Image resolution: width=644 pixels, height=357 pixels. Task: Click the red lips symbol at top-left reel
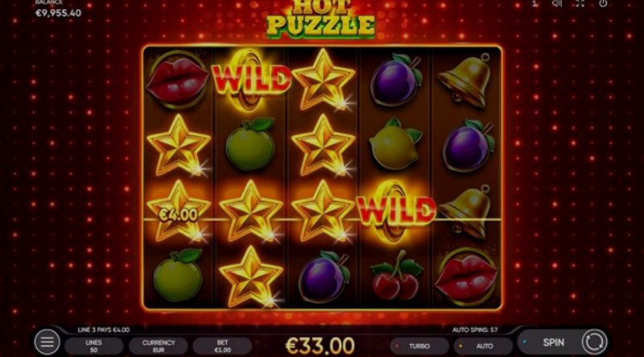(x=177, y=80)
